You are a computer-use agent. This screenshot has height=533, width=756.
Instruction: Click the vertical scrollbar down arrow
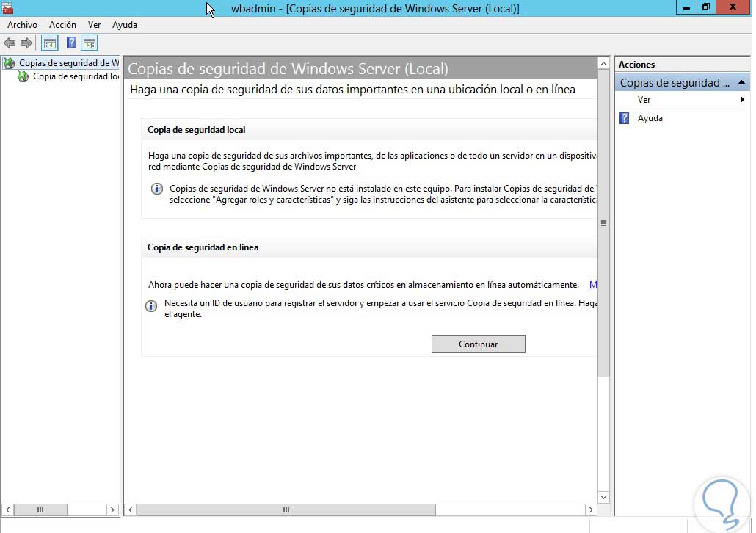(603, 497)
